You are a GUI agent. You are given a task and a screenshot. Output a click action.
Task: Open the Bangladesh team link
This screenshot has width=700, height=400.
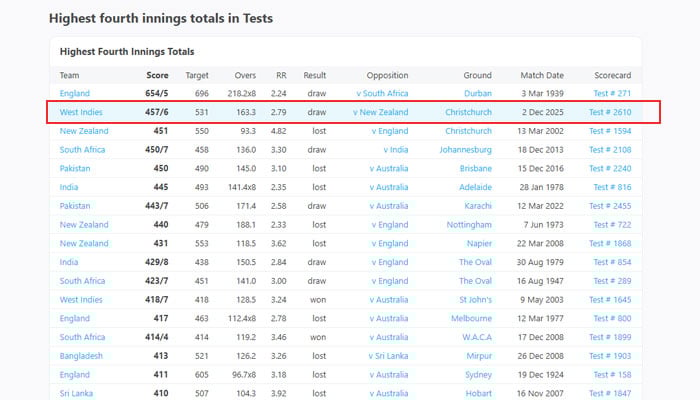pos(85,355)
